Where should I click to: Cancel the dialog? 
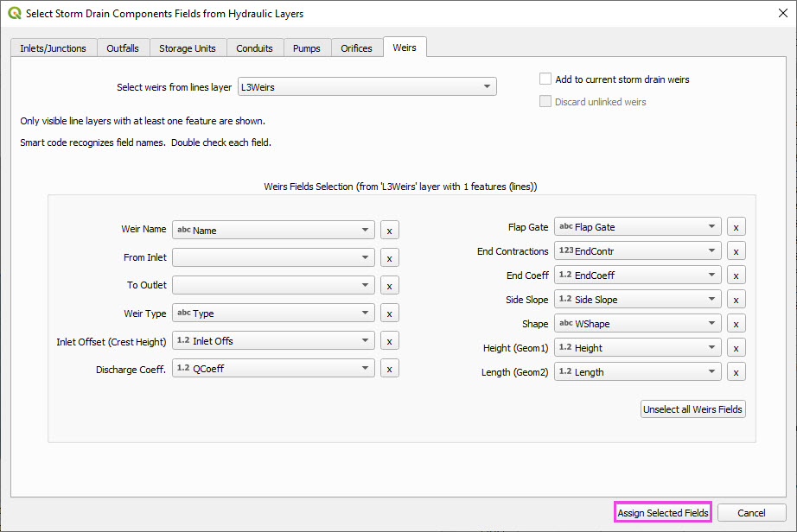point(751,513)
